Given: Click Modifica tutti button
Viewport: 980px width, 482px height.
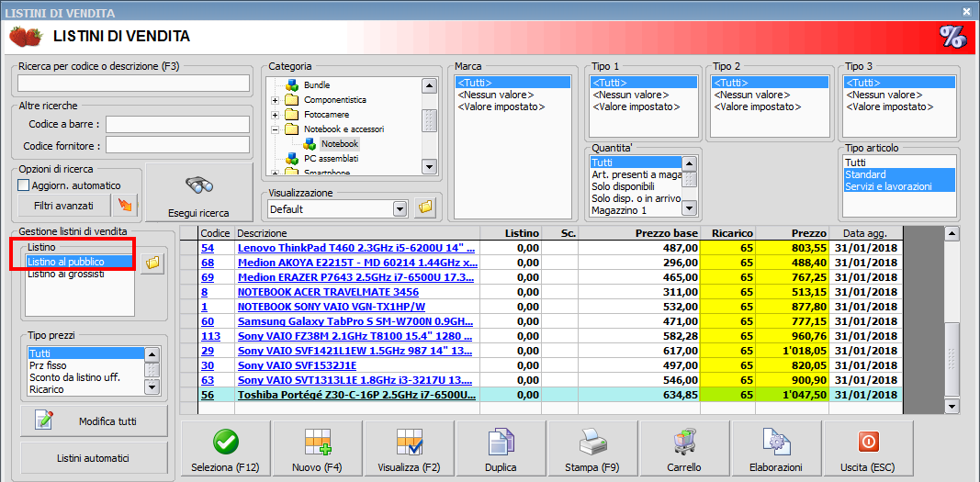Looking at the screenshot, I should point(94,421).
